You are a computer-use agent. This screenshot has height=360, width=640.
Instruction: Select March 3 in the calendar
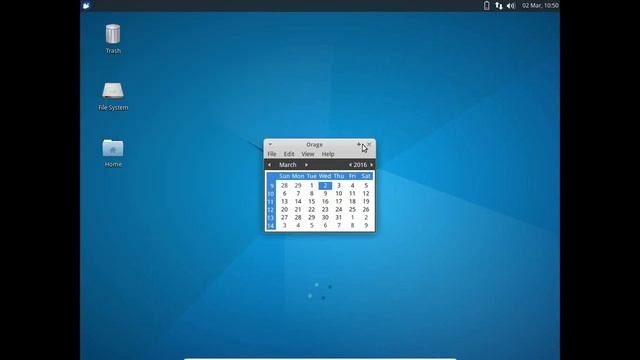click(339, 185)
